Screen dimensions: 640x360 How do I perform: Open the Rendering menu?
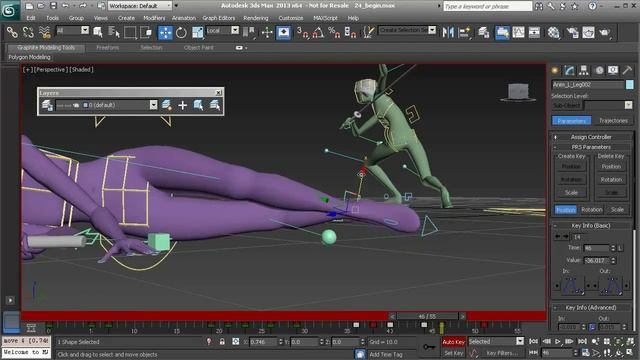pyautogui.click(x=256, y=18)
